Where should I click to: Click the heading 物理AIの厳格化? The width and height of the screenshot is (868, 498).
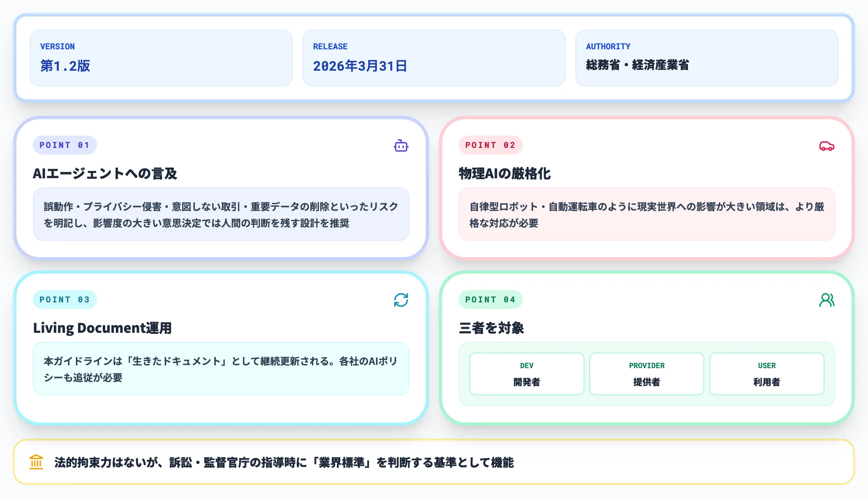point(505,173)
